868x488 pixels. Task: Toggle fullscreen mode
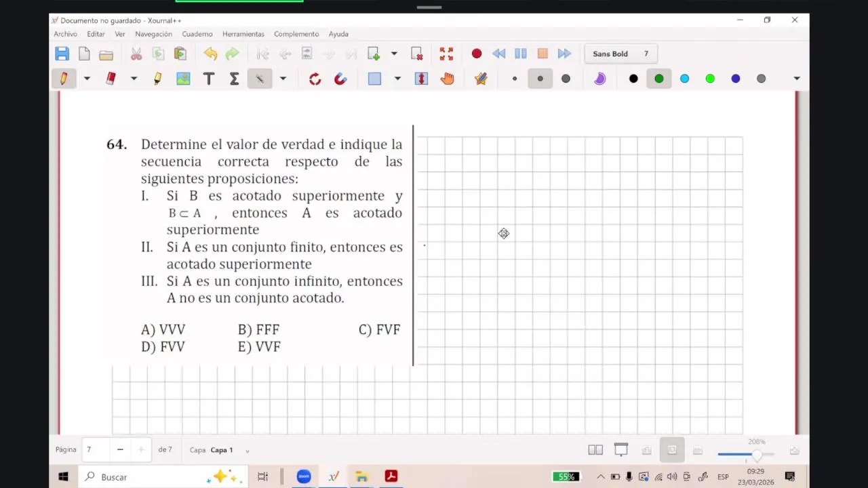pos(446,54)
